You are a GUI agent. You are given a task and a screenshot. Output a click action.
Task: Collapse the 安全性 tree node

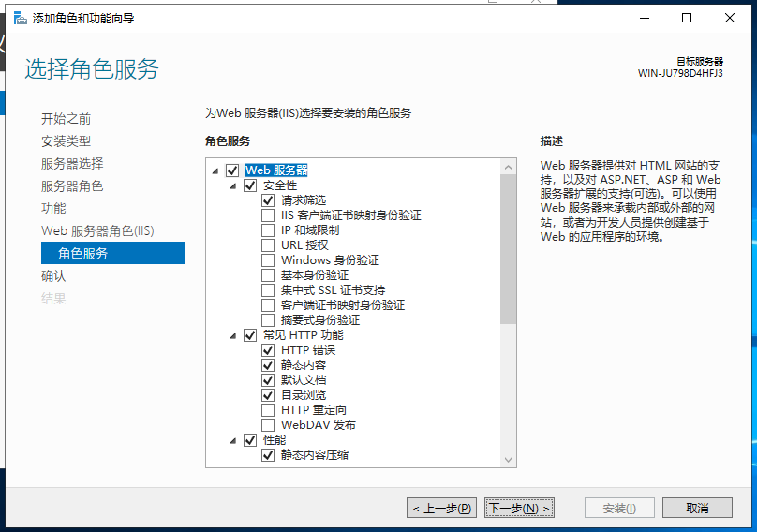point(233,185)
